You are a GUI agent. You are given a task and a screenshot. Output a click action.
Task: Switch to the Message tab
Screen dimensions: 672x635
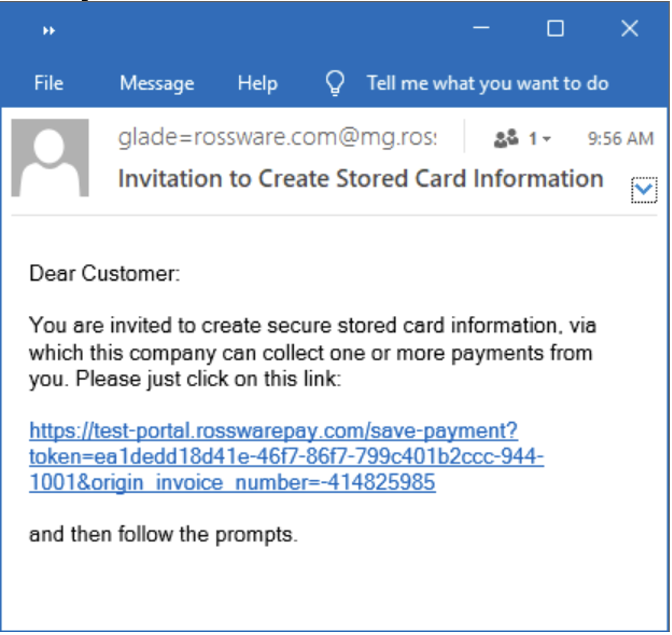pos(157,83)
